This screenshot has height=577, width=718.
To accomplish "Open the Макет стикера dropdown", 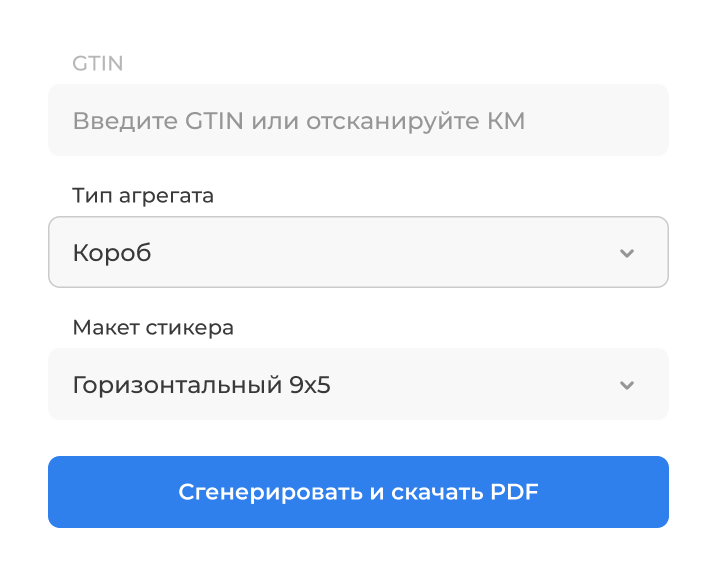I will [358, 384].
